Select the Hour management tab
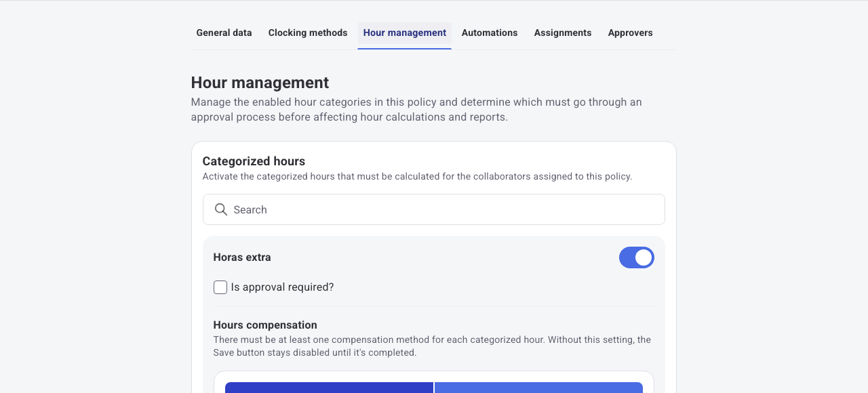868x393 pixels. [x=405, y=33]
